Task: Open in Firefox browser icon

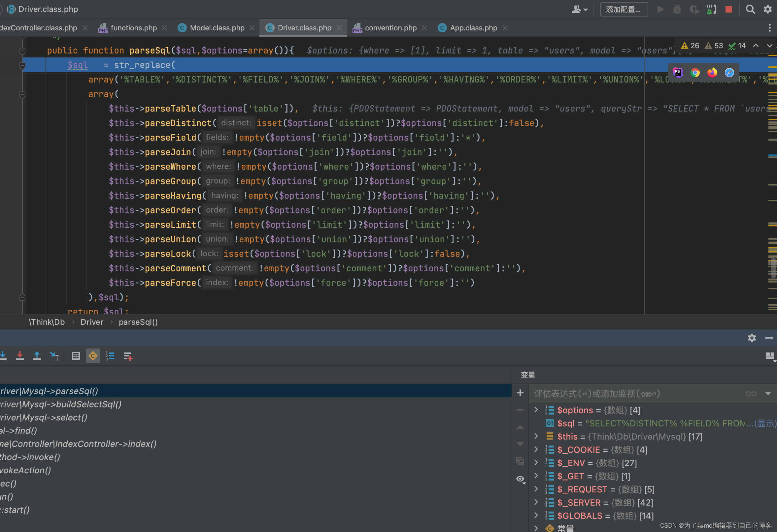Action: 712,73
